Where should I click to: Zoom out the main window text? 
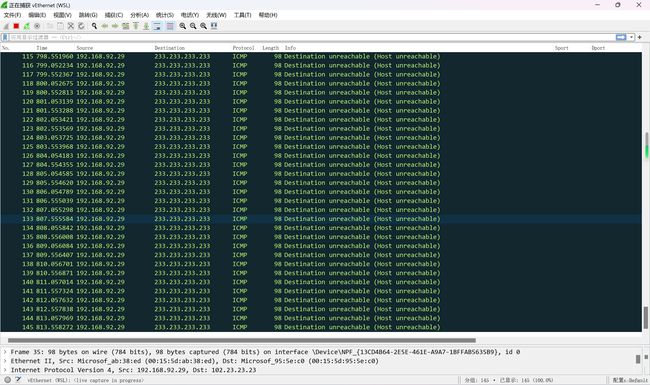(193, 26)
